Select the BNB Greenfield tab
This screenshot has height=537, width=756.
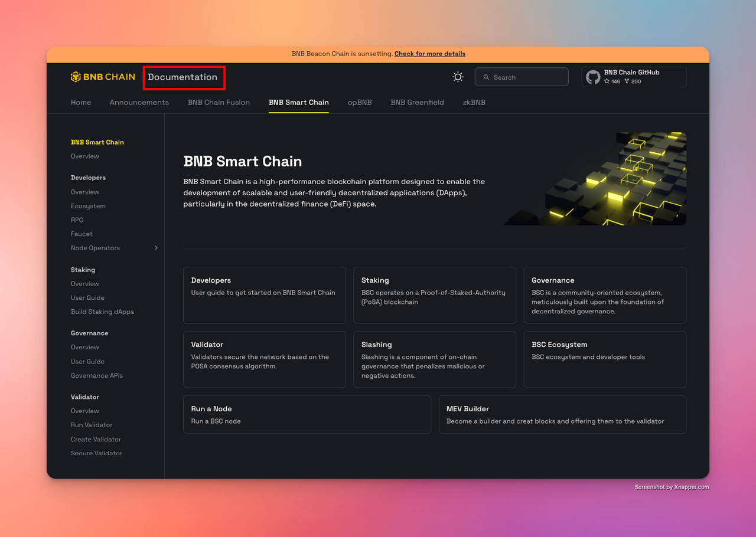coord(417,102)
